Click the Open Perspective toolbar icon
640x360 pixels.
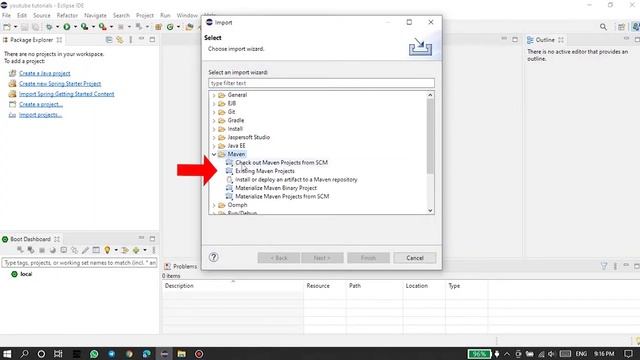[621, 27]
